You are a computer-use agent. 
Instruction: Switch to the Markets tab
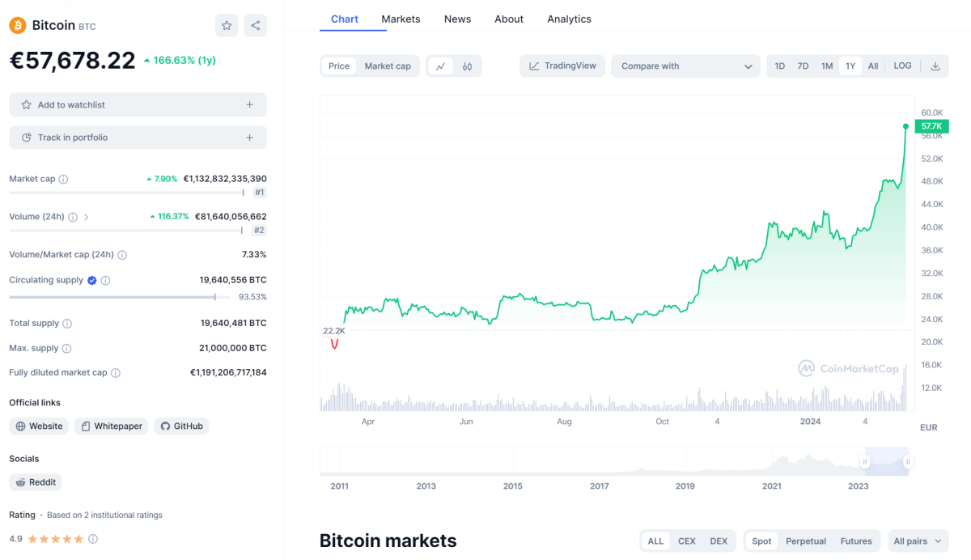[401, 19]
